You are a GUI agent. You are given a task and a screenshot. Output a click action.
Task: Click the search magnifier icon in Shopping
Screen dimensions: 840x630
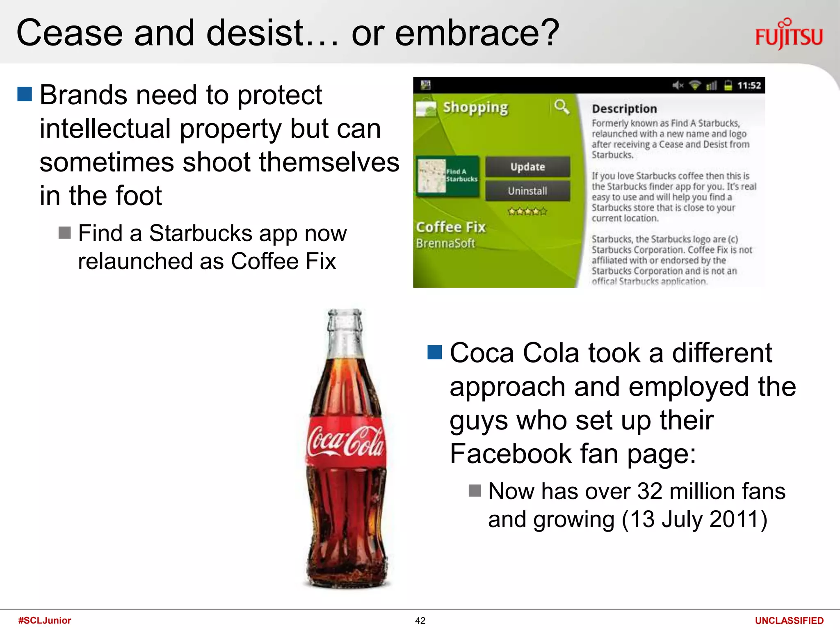tap(562, 107)
